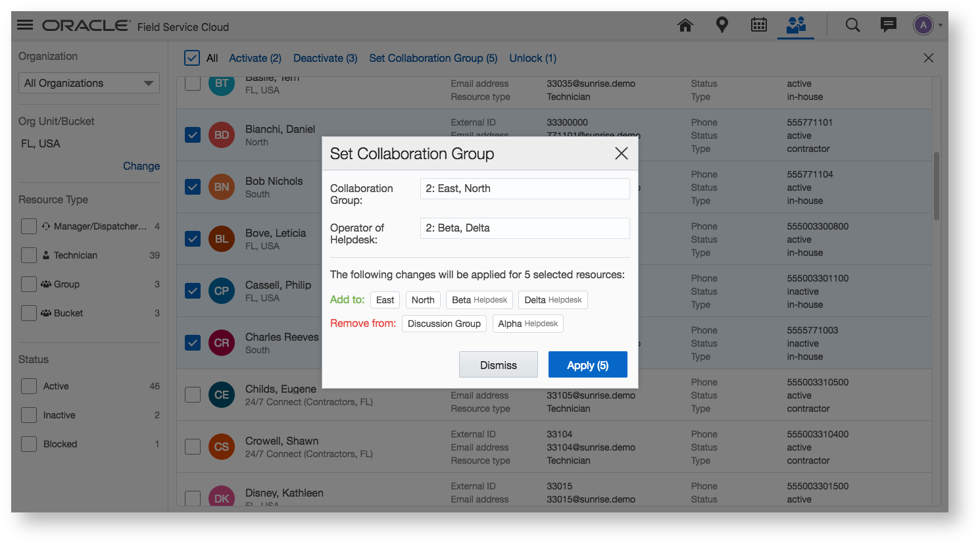Dismiss the Set Collaboration Group dialog
Image resolution: width=980 pixels, height=544 pixels.
498,364
